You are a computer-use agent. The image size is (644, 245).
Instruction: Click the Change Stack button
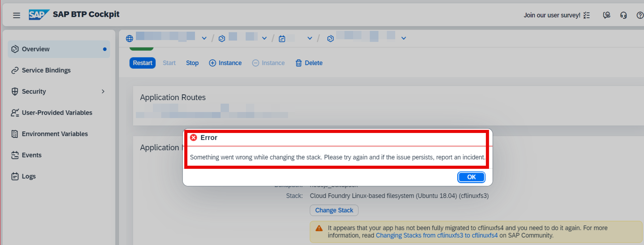tap(334, 210)
